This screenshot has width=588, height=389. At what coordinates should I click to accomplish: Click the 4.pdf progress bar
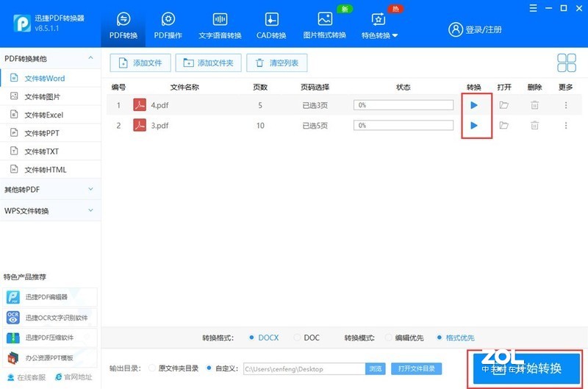(x=404, y=105)
